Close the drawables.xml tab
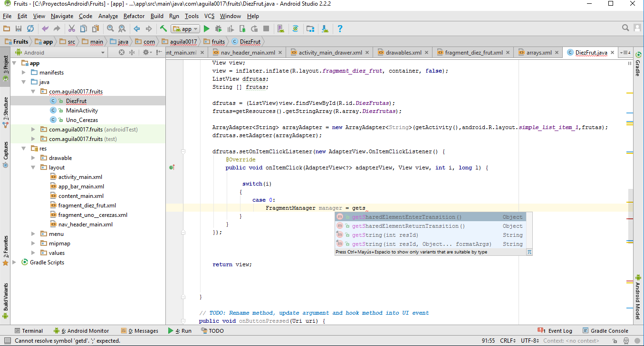The image size is (644, 346). [426, 53]
